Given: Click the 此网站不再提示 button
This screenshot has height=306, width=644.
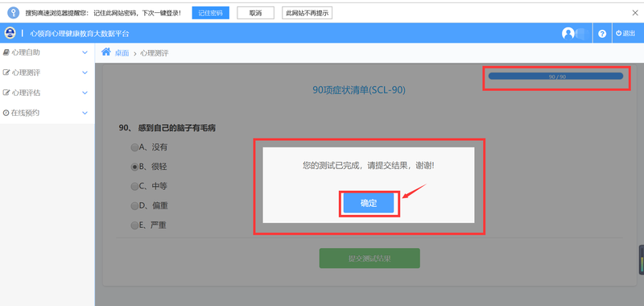Looking at the screenshot, I should [307, 13].
